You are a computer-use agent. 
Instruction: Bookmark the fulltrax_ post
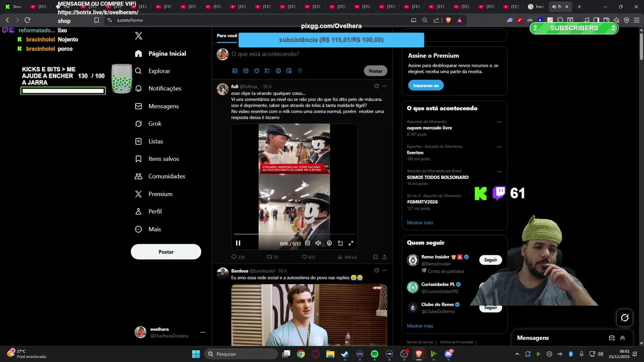(375, 257)
